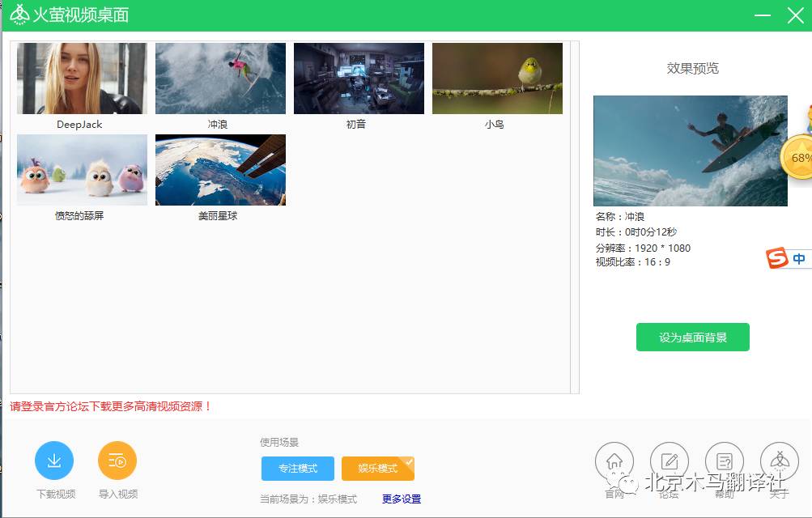Open the 帮助 help icon
The width and height of the screenshot is (812, 518).
pos(725,461)
